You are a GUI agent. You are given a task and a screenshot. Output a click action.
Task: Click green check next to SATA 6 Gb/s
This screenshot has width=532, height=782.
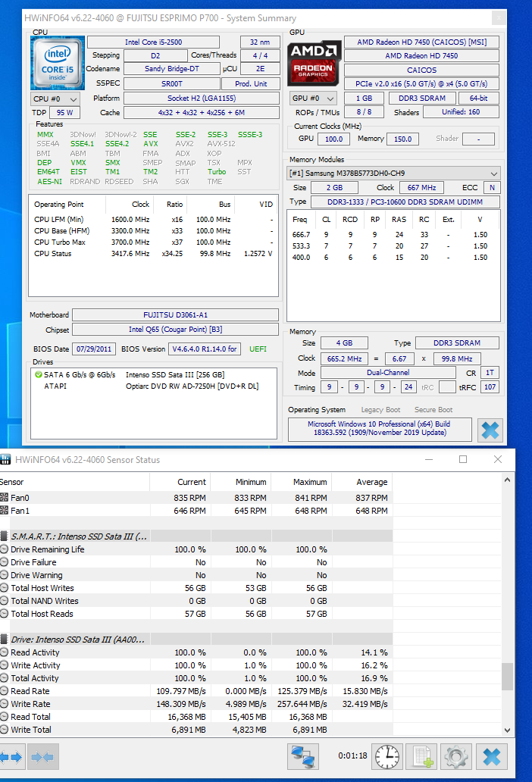(39, 374)
